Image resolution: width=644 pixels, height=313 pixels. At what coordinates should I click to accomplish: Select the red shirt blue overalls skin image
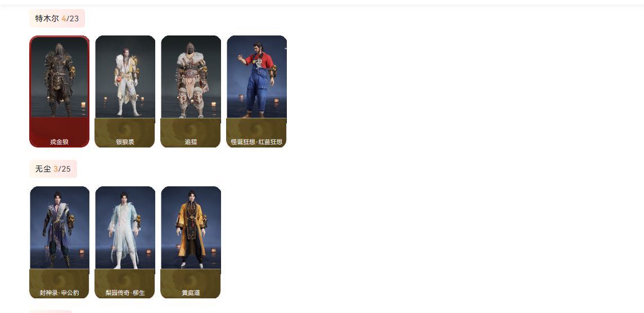pos(256,77)
